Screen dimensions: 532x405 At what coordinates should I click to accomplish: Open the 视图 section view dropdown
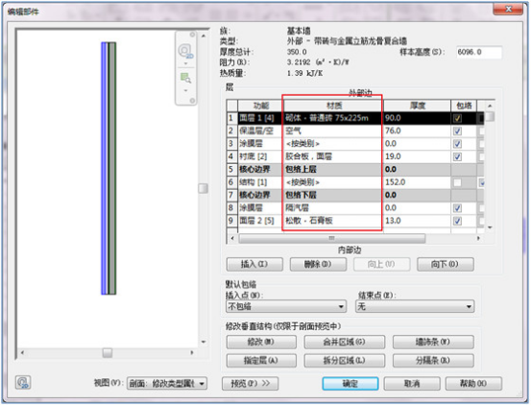(x=167, y=383)
